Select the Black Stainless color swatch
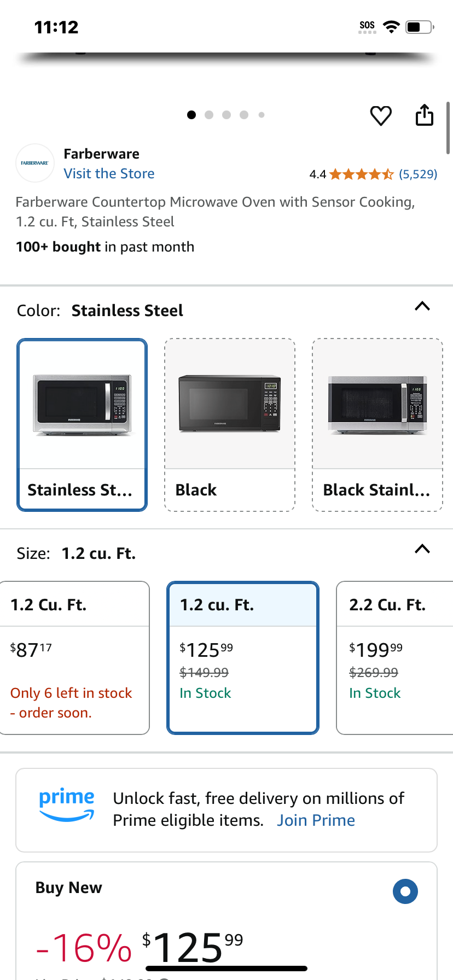 tap(377, 425)
